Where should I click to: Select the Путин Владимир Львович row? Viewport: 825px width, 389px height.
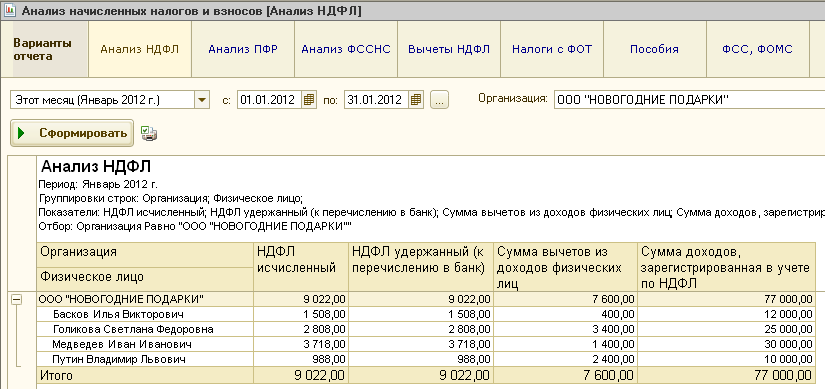pyautogui.click(x=426, y=360)
